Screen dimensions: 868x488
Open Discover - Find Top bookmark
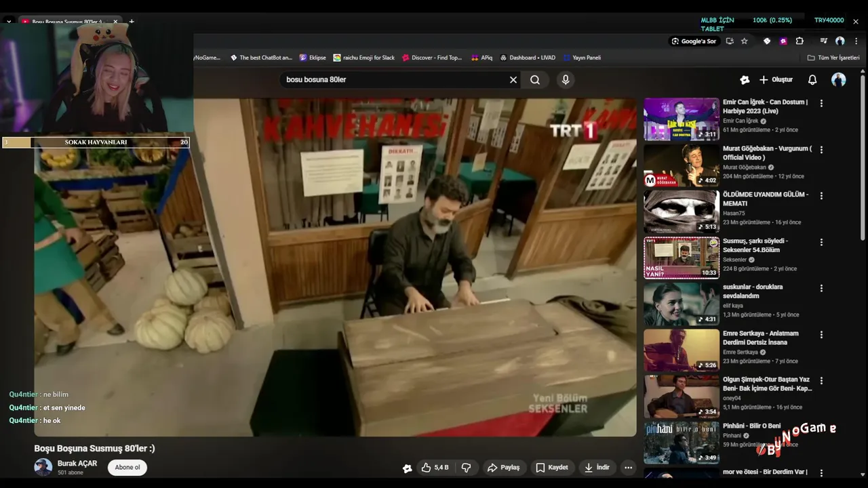[x=432, y=58]
